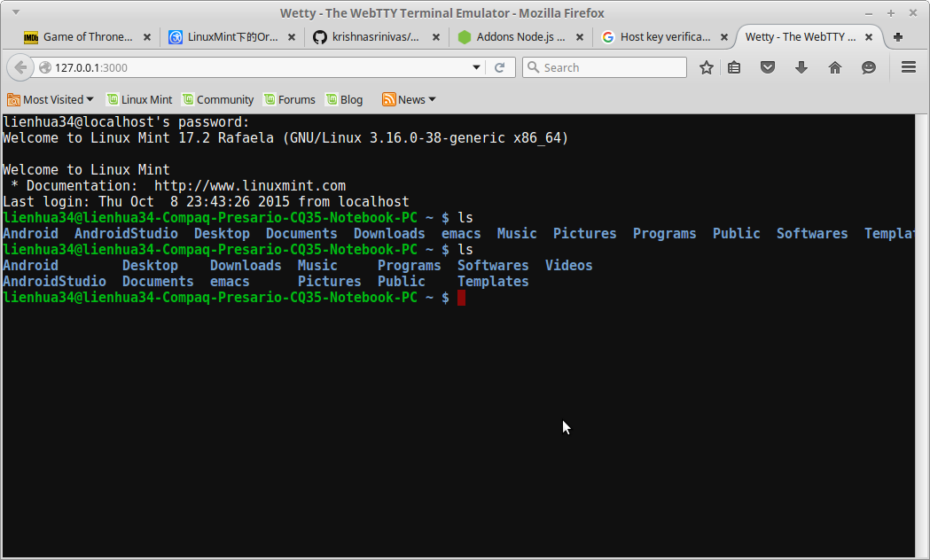Image resolution: width=930 pixels, height=560 pixels.
Task: Open the Linux Mint bookmark link
Action: (x=139, y=99)
